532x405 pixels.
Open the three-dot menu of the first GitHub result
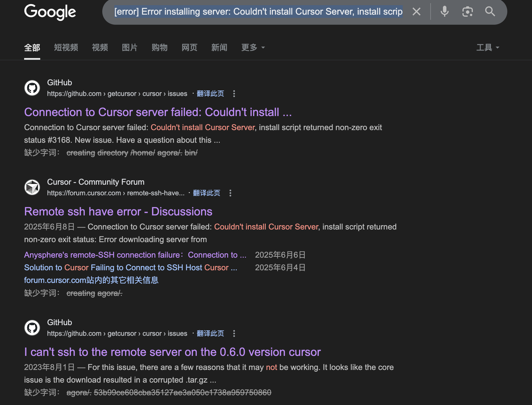(x=234, y=94)
